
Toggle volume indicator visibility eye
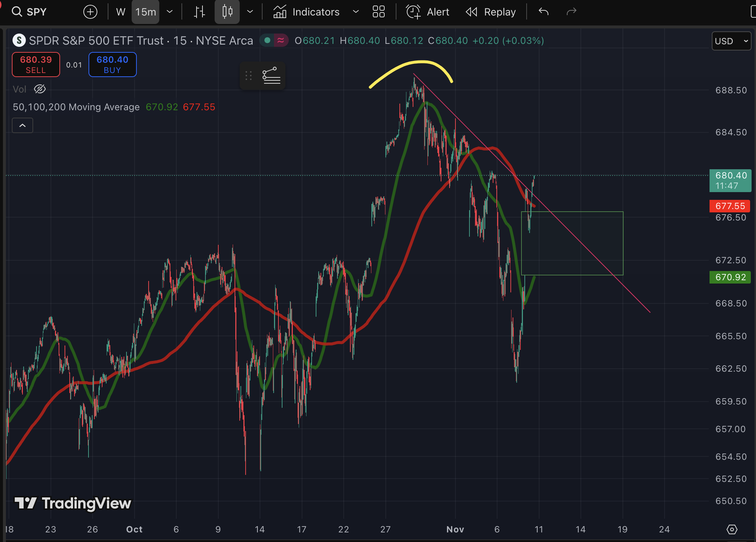tap(40, 89)
